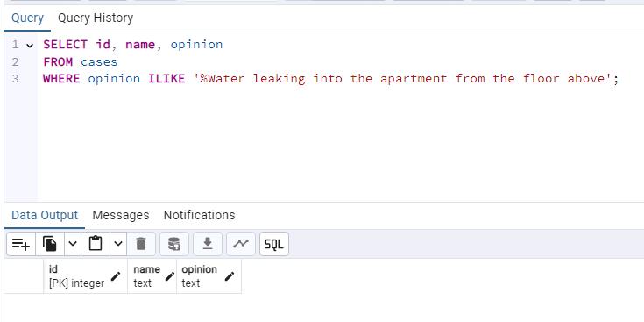Open the Notifications tab
Screen dimensions: 644x322
tap(199, 215)
